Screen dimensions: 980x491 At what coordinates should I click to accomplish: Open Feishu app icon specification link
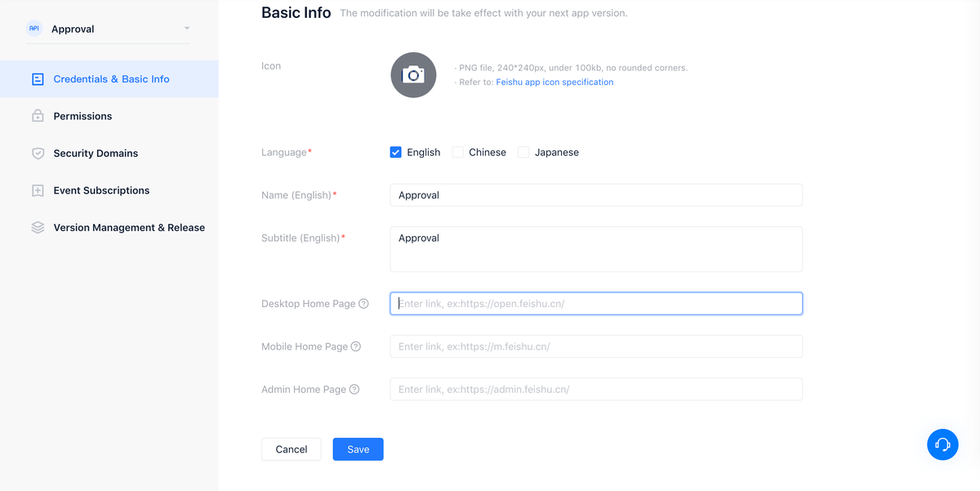point(555,83)
